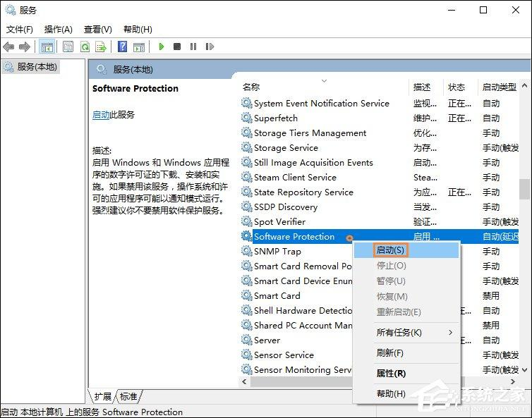Select Still Image Acquisition Events service

click(380, 162)
